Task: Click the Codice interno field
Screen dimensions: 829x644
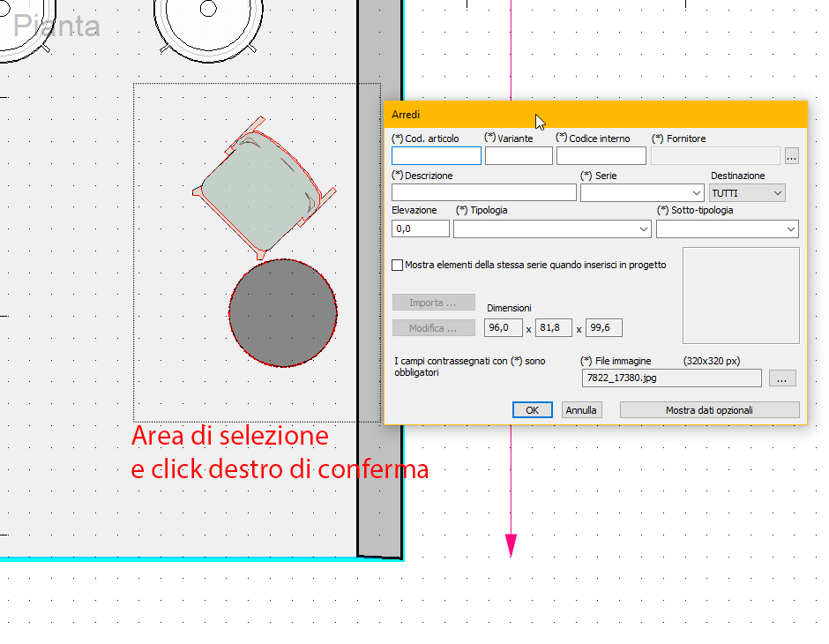Action: coord(601,156)
